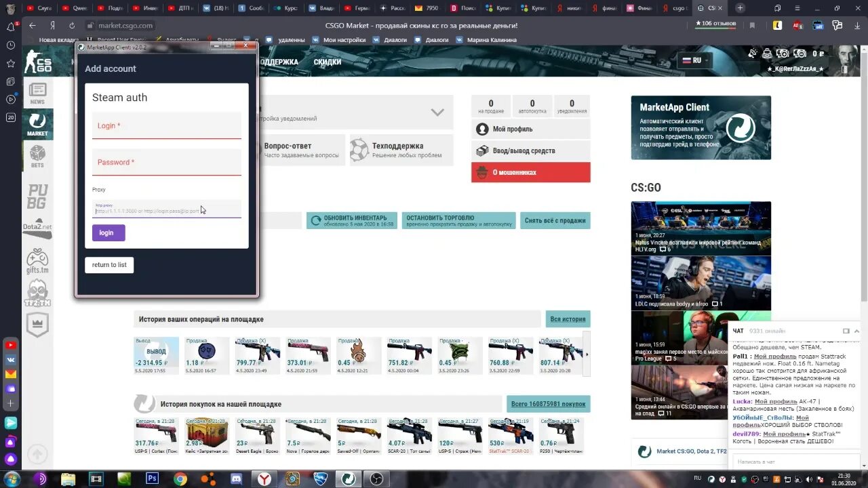Image resolution: width=868 pixels, height=488 pixels.
Task: Open the TF2.TK market icon
Action: point(37,293)
